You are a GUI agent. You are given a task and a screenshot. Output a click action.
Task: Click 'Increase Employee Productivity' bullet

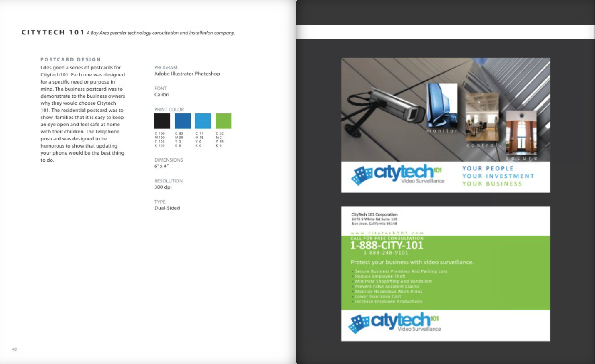click(x=389, y=301)
